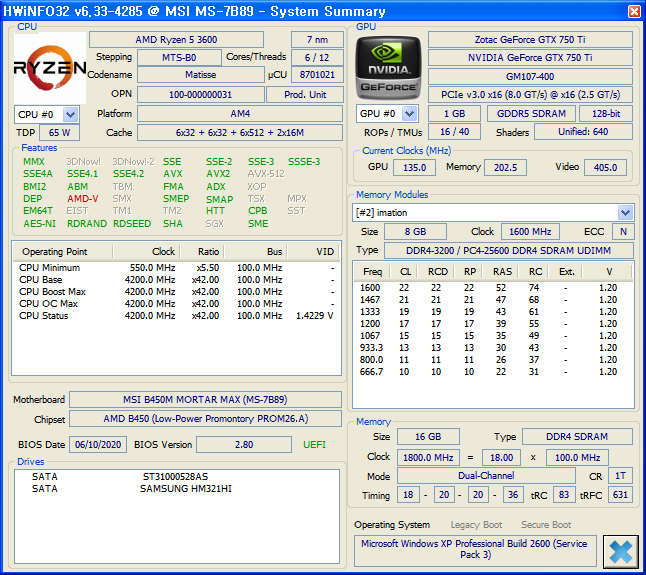Click the memory module size 8 GB field
Image resolution: width=646 pixels, height=575 pixels.
415,231
